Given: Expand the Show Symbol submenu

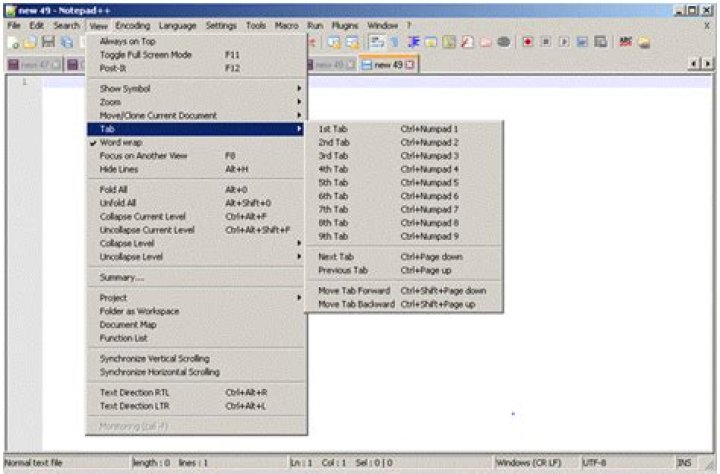Looking at the screenshot, I should [197, 89].
